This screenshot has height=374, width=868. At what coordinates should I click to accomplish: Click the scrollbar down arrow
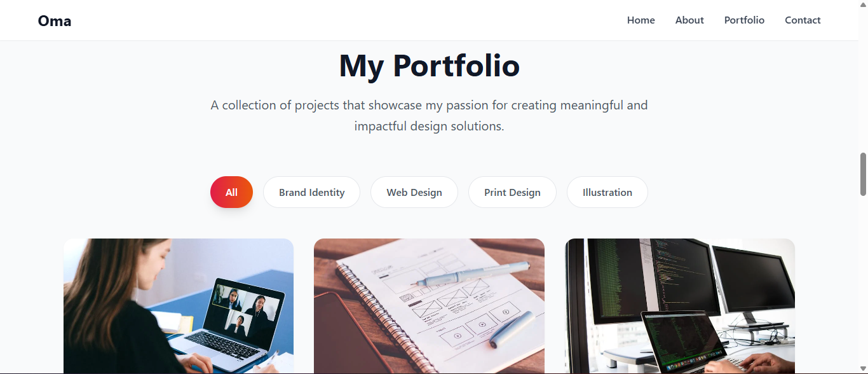pyautogui.click(x=863, y=369)
